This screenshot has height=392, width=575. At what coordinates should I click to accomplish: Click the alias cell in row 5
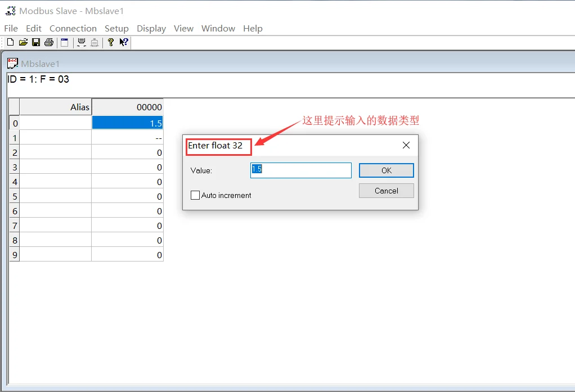pos(55,196)
